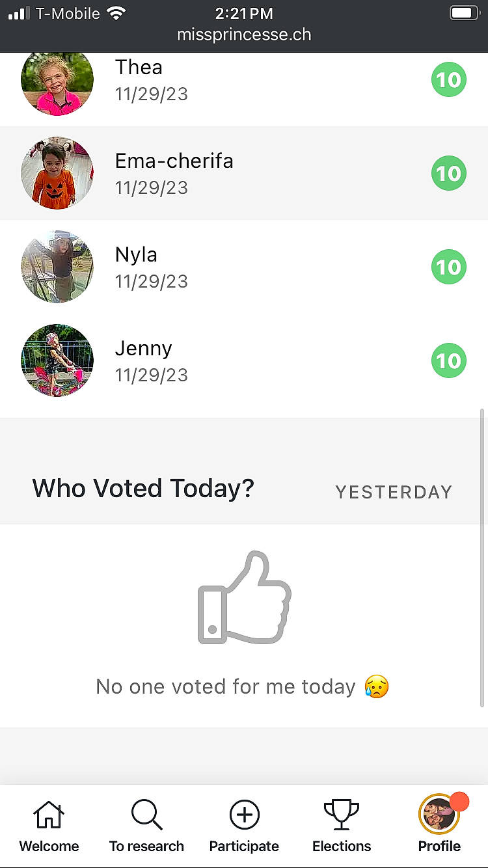The height and width of the screenshot is (868, 488).
Task: Switch to the YESTERDAY votes view
Action: click(x=394, y=492)
